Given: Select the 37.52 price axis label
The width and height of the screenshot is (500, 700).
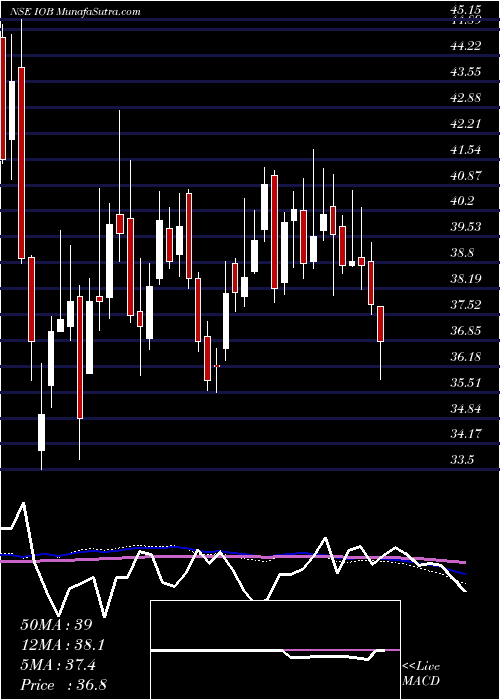Looking at the screenshot, I should pyautogui.click(x=465, y=305).
